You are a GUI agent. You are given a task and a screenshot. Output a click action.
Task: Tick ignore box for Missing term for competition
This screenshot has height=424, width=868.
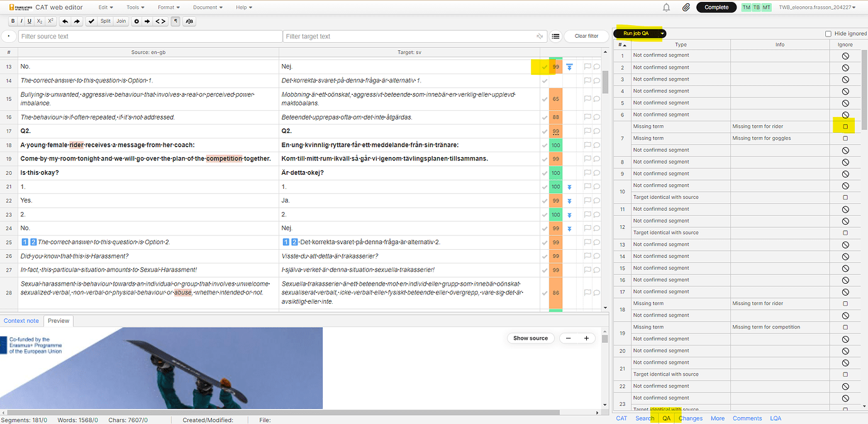pyautogui.click(x=845, y=327)
